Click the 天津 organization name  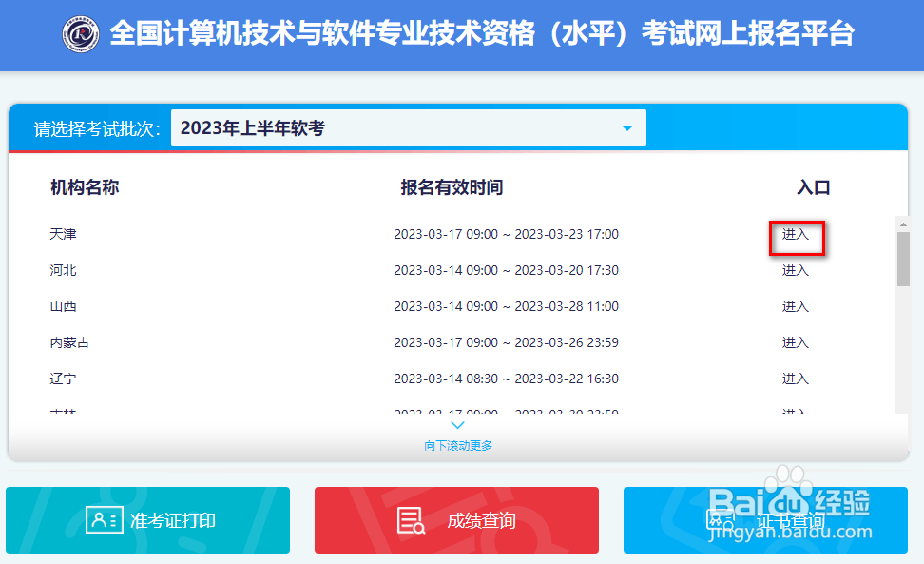[63, 234]
